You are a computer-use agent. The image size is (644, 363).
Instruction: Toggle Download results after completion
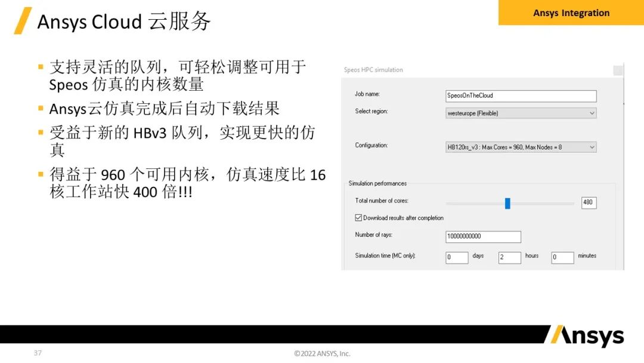[x=358, y=217]
